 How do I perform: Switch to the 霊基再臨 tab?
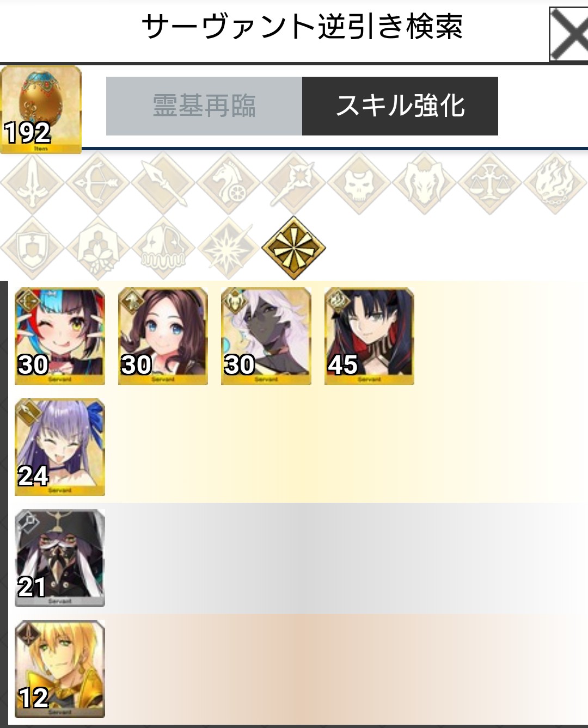pos(204,106)
